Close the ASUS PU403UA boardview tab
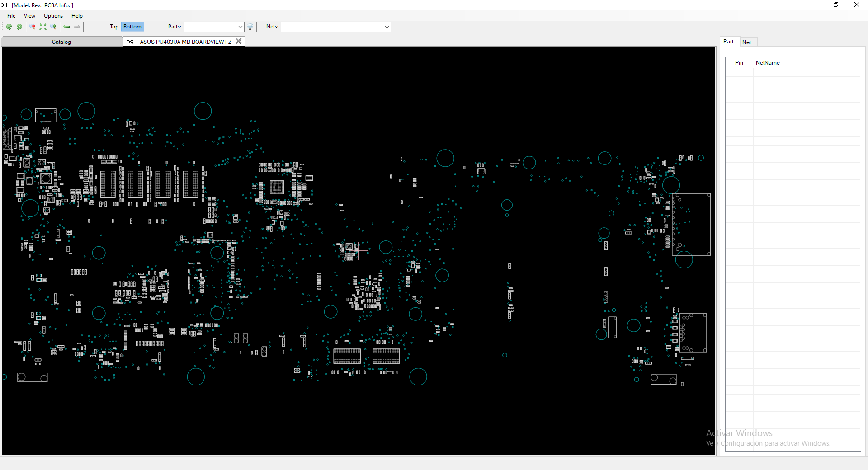This screenshot has width=868, height=470. (239, 41)
